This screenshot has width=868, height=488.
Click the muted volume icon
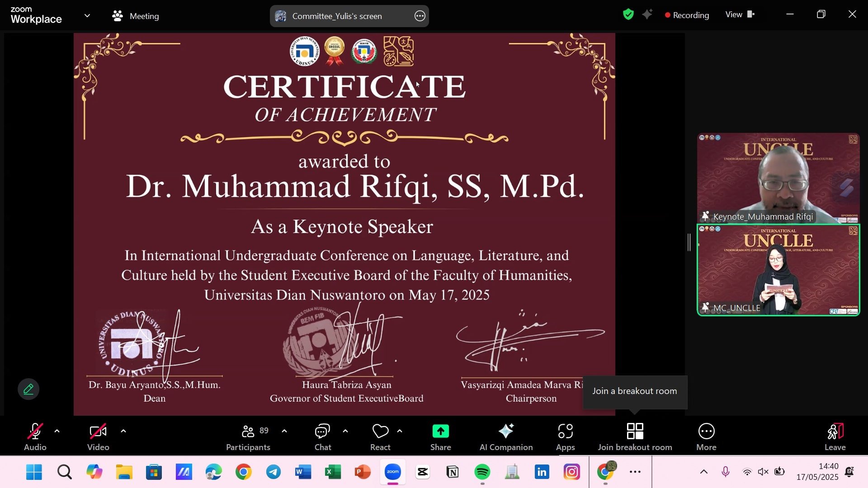click(x=763, y=472)
